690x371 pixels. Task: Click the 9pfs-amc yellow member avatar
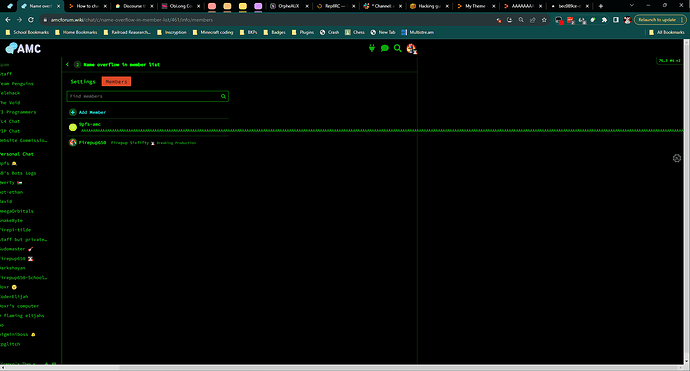point(73,127)
